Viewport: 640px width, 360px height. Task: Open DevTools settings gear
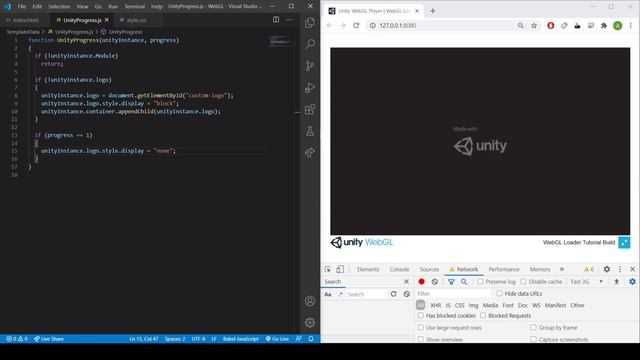[607, 269]
